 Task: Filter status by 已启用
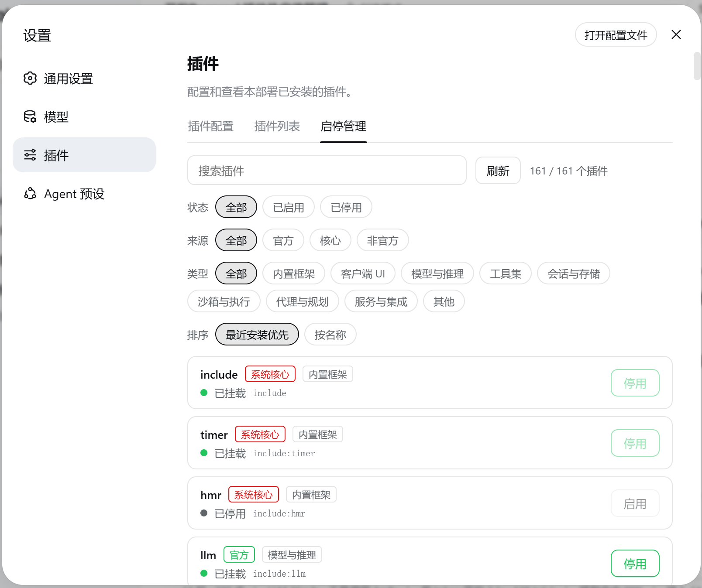click(289, 207)
